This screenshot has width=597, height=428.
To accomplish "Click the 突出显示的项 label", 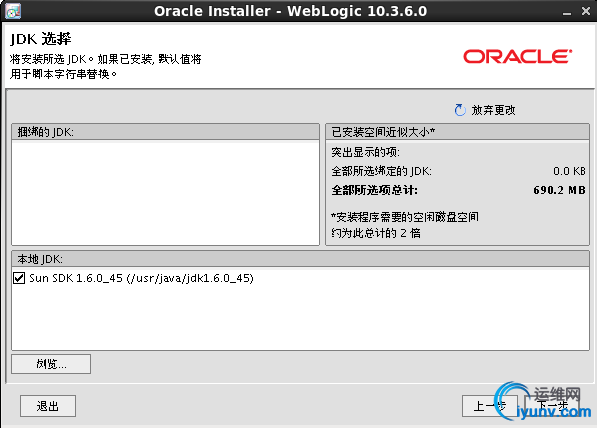I will [366, 152].
